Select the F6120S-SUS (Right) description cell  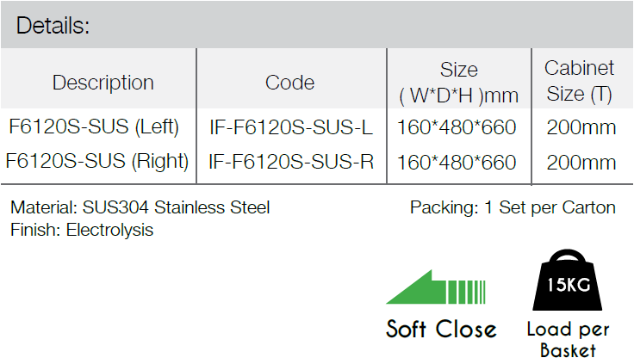97,161
